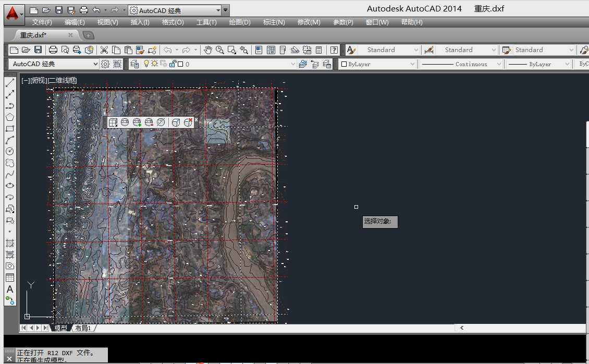Select the Line tool in draw toolbar
This screenshot has width=589, height=364.
pos(10,83)
